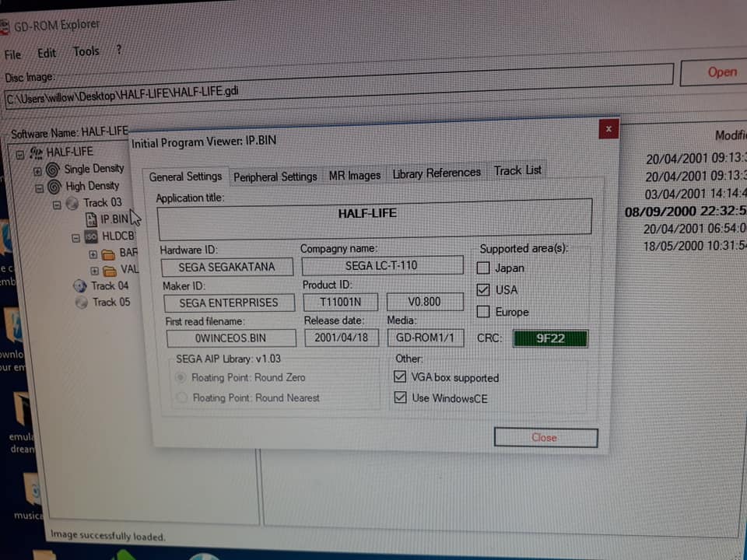Viewport: 747px width, 560px height.
Task: Collapse the HLDCB volume tree node
Action: (75, 238)
